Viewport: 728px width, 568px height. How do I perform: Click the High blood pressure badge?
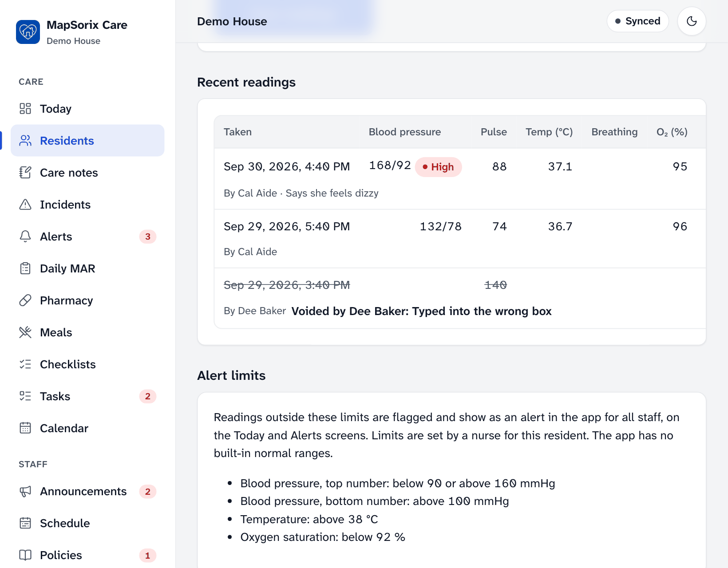coord(438,167)
